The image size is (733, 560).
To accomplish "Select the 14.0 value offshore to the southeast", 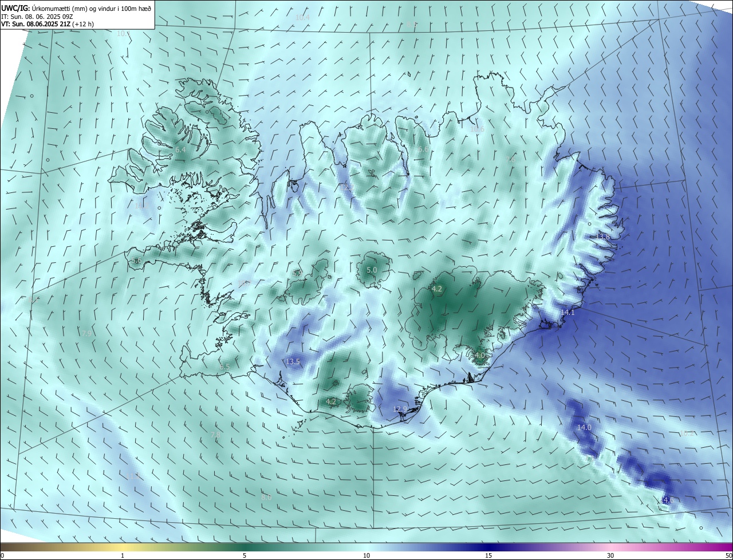I will 584,428.
